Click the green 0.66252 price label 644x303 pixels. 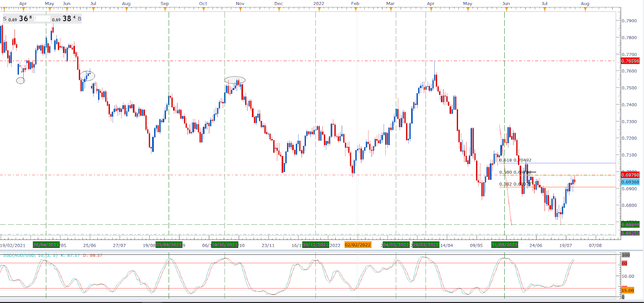click(x=630, y=233)
